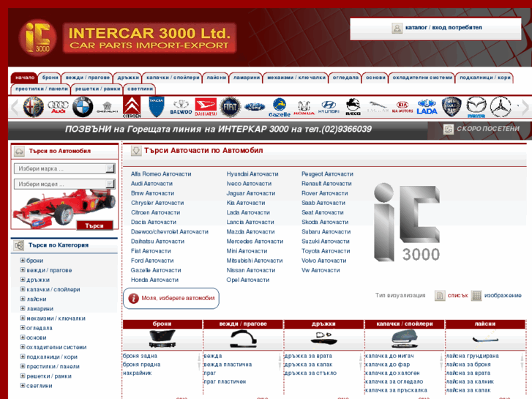Viewport: 532px width, 399px height.
Task: Expand the капачки / спойлери tree node
Action: coord(23,289)
